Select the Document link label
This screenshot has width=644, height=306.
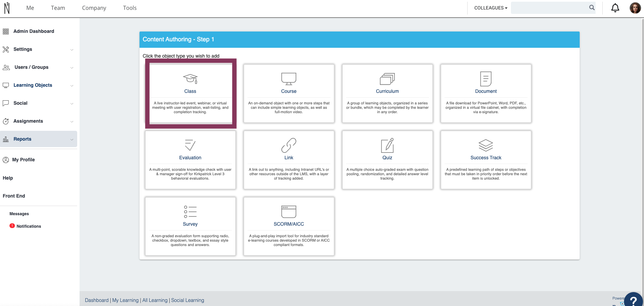pyautogui.click(x=486, y=91)
